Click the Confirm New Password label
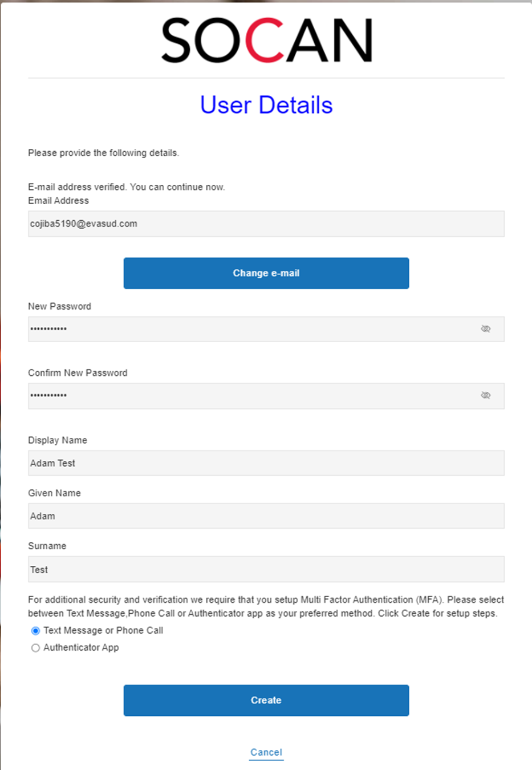 78,373
